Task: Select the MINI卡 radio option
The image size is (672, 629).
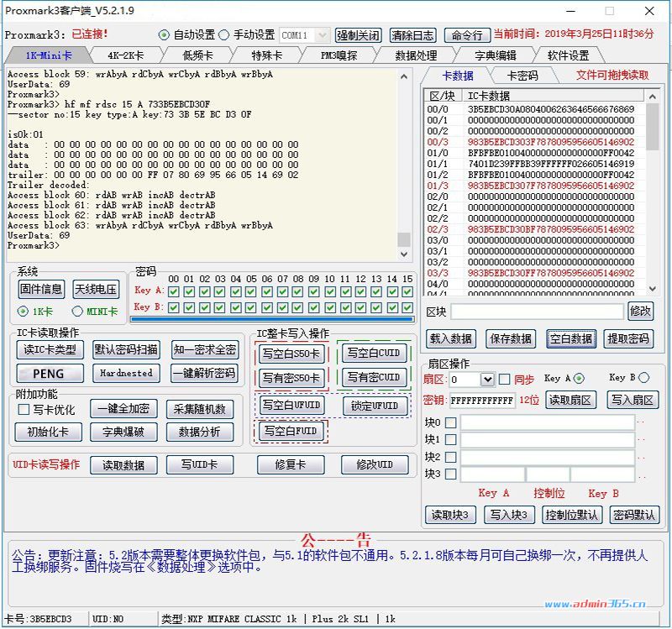Action: (77, 312)
